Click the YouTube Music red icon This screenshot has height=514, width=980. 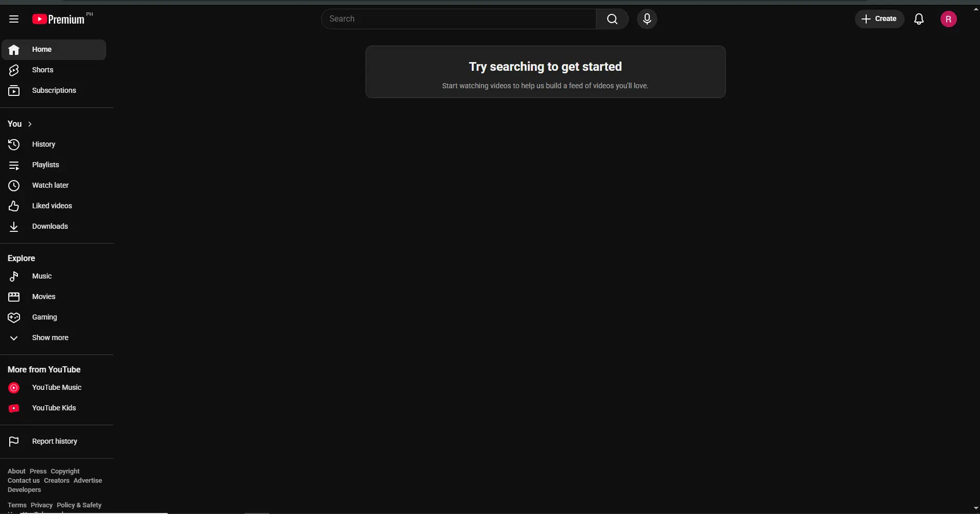[14, 388]
